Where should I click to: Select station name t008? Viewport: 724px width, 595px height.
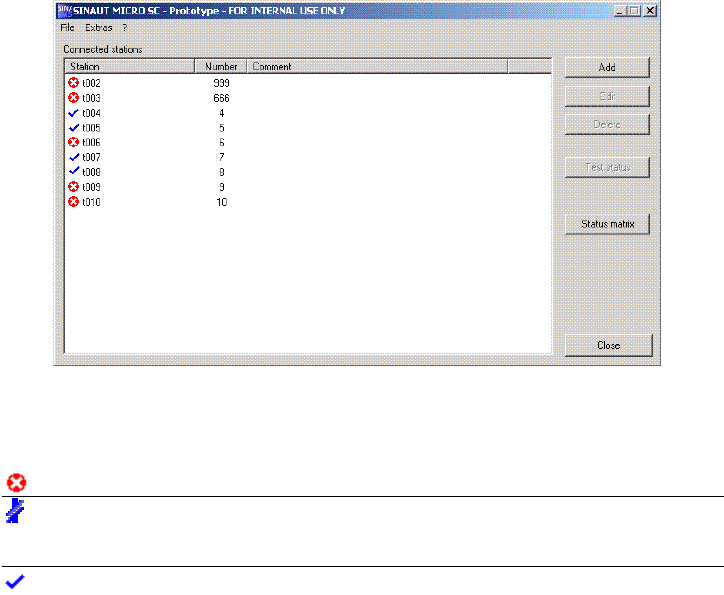91,172
